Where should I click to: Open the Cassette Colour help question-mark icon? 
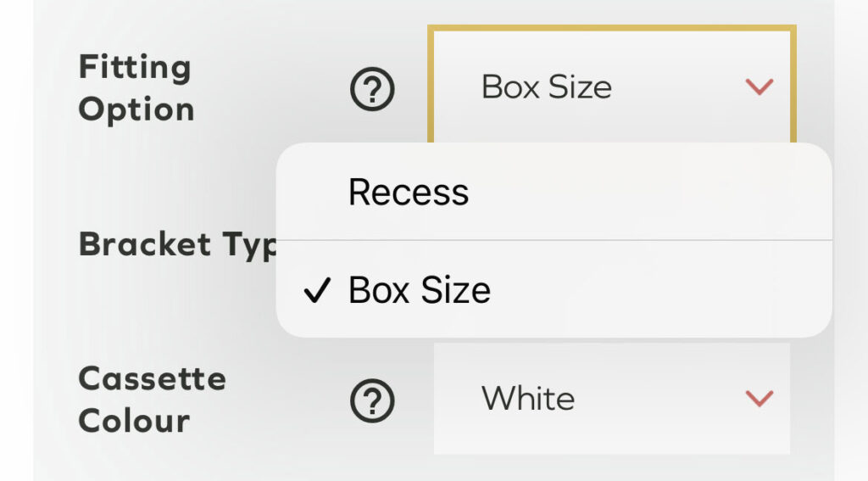(373, 399)
